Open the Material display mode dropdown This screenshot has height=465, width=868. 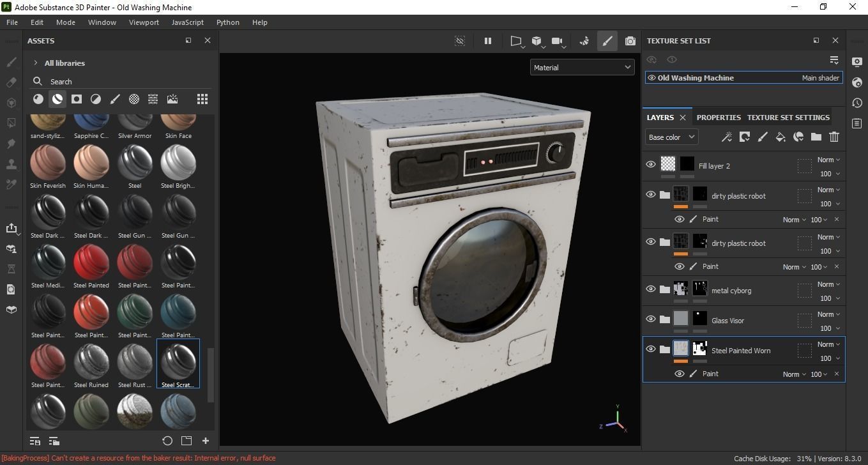click(x=582, y=67)
